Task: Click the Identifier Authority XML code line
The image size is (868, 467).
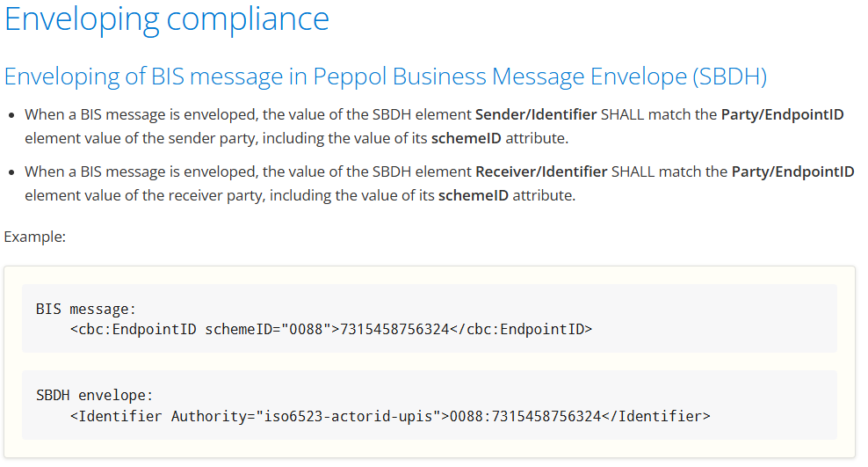Action: click(390, 417)
